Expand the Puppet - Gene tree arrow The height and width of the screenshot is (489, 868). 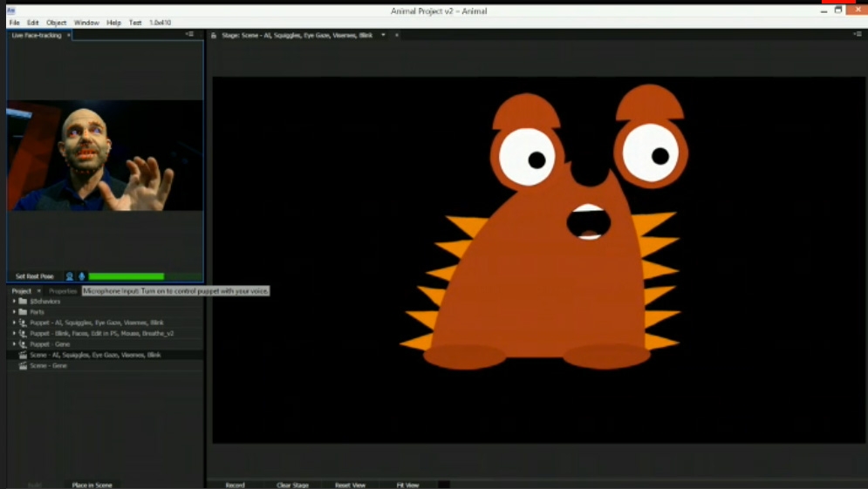(x=14, y=344)
